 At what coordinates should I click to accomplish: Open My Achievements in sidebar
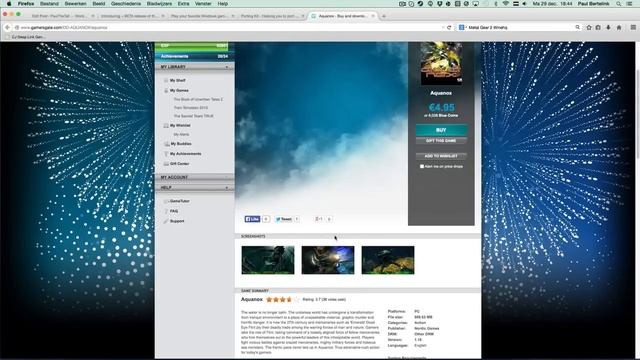(185, 154)
